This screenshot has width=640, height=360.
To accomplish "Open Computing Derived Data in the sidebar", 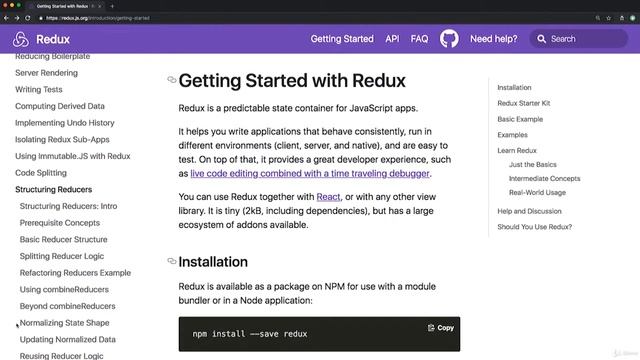I will point(60,106).
